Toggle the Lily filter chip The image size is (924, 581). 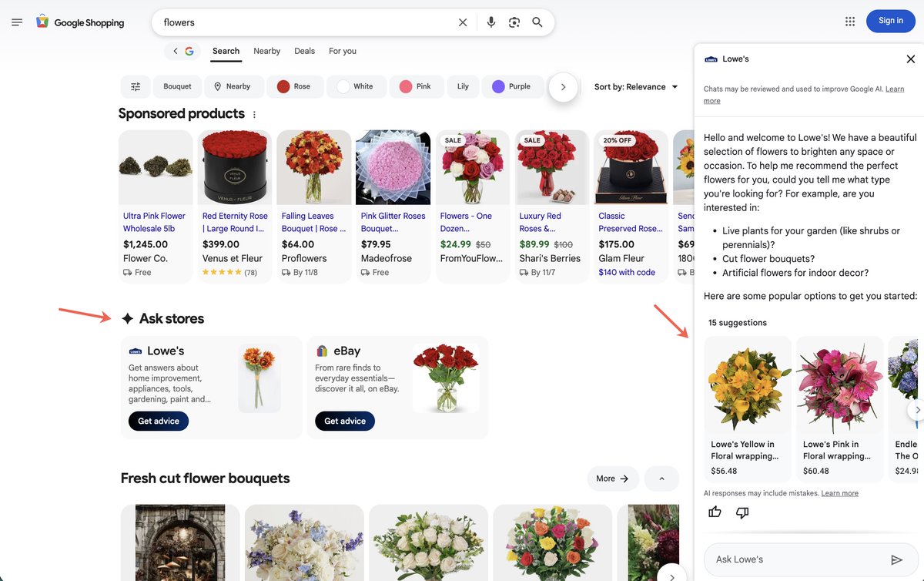(463, 86)
